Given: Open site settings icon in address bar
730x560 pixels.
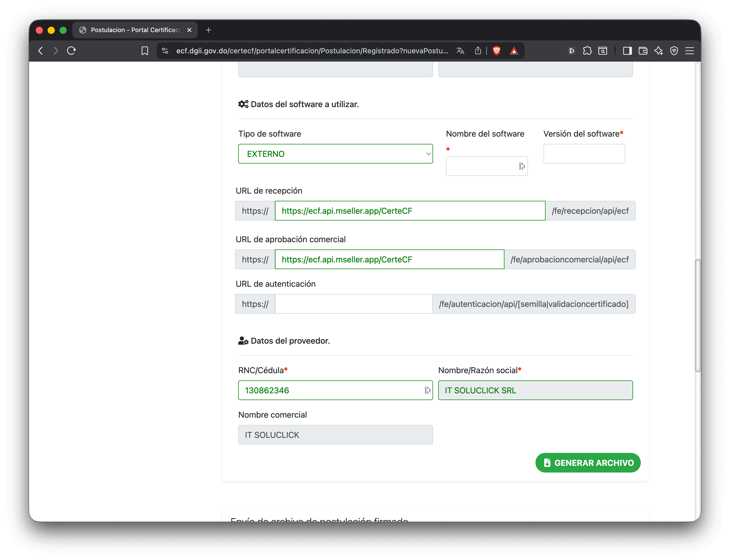Looking at the screenshot, I should click(x=165, y=51).
